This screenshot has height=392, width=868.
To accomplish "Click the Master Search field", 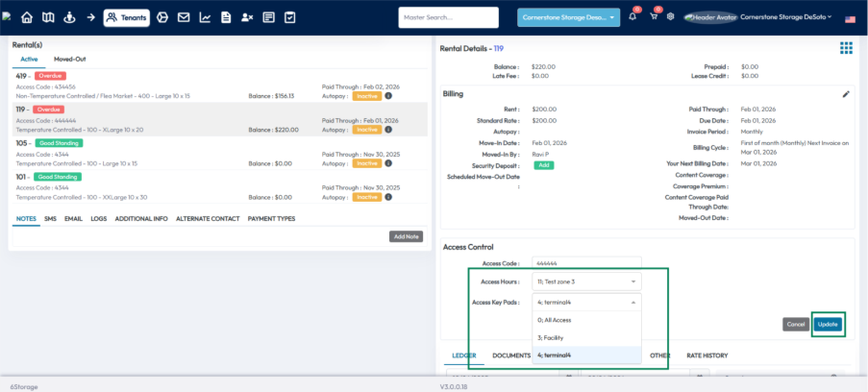I will click(448, 17).
